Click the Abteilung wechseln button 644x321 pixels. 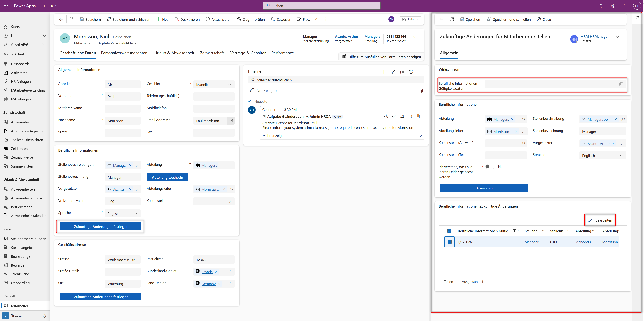coord(167,177)
